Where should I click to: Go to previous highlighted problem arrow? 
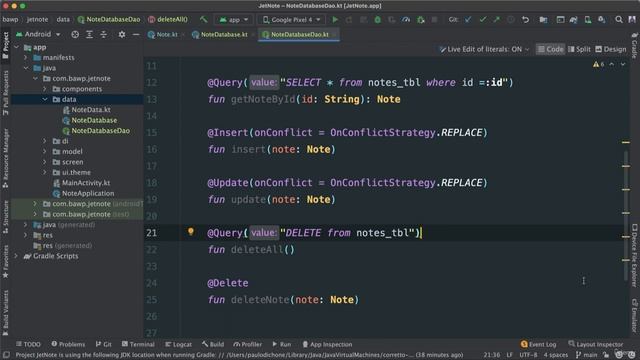pos(611,64)
